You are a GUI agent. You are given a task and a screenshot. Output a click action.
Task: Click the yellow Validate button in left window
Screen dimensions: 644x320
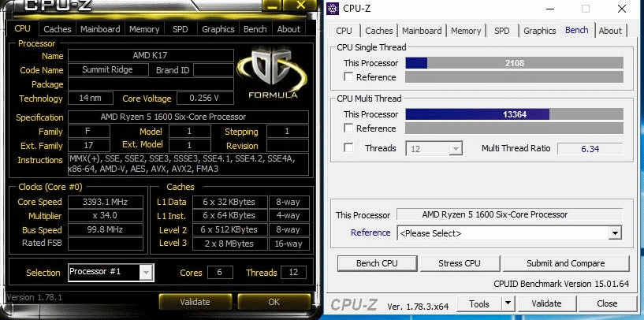(195, 302)
